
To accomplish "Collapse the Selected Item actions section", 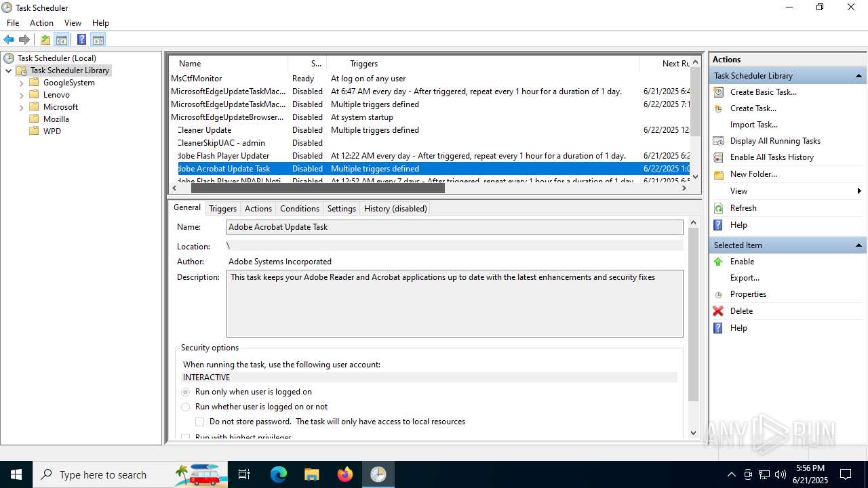I will click(859, 245).
